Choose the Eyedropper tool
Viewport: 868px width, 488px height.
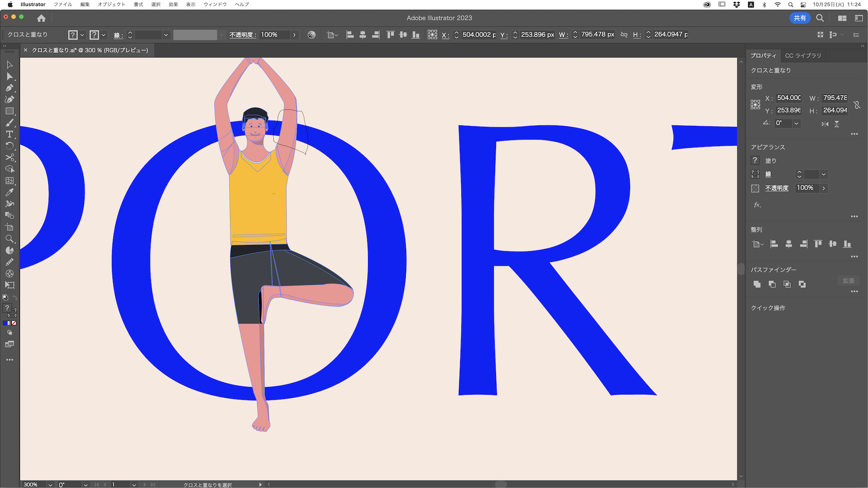tap(10, 192)
